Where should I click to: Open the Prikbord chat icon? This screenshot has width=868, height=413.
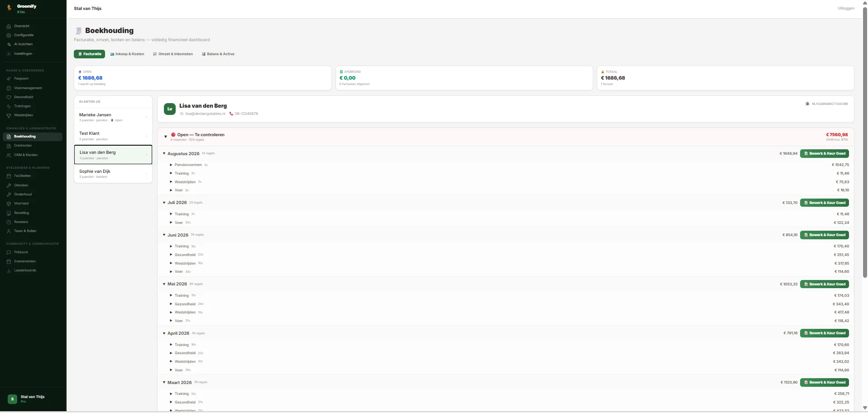[x=9, y=252]
